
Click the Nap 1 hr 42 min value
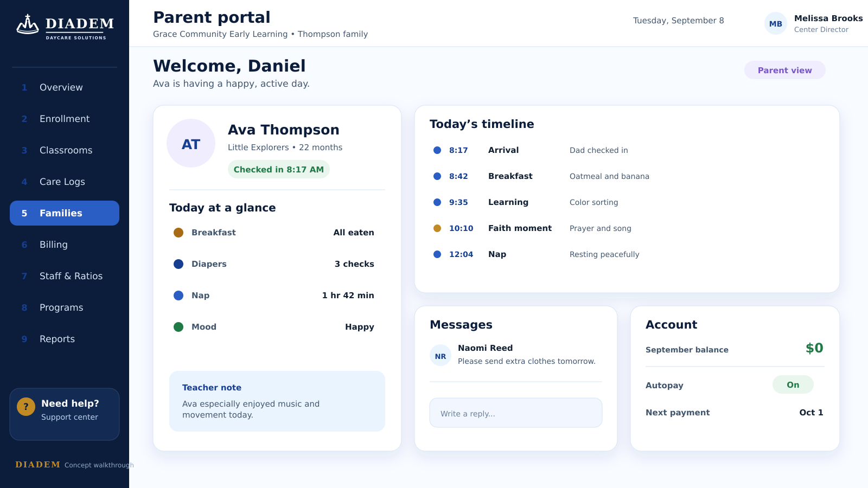[348, 296]
